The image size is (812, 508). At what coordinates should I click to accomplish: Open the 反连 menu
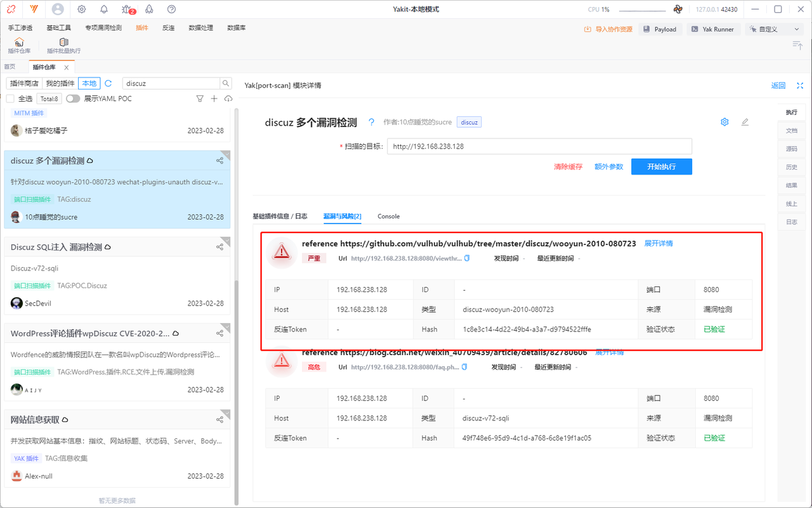[x=169, y=28]
